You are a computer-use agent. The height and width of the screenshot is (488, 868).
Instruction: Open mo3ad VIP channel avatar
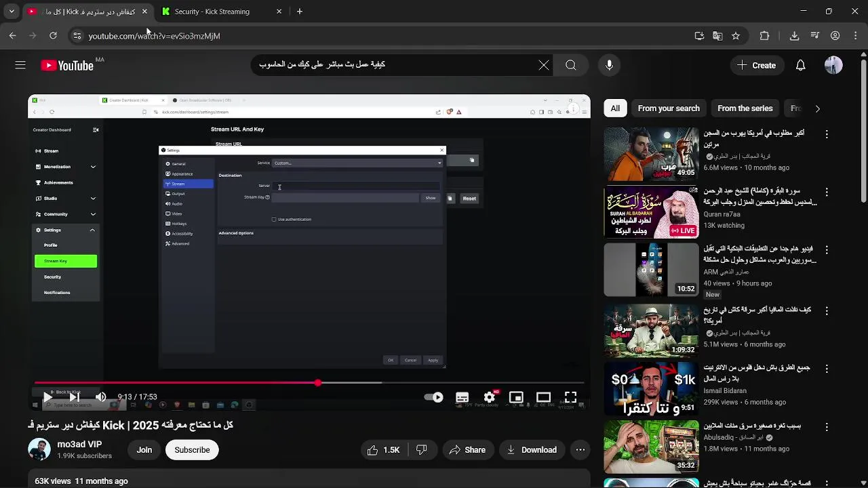point(39,450)
